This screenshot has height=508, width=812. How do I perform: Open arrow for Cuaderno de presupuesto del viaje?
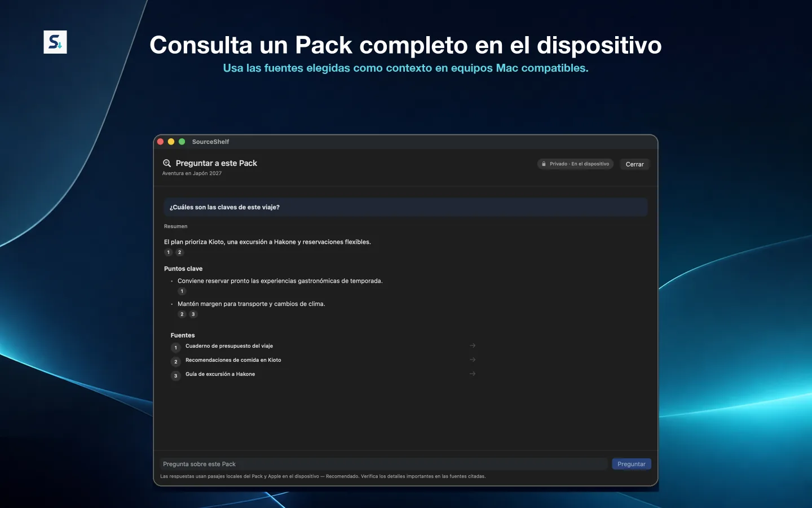pos(473,345)
